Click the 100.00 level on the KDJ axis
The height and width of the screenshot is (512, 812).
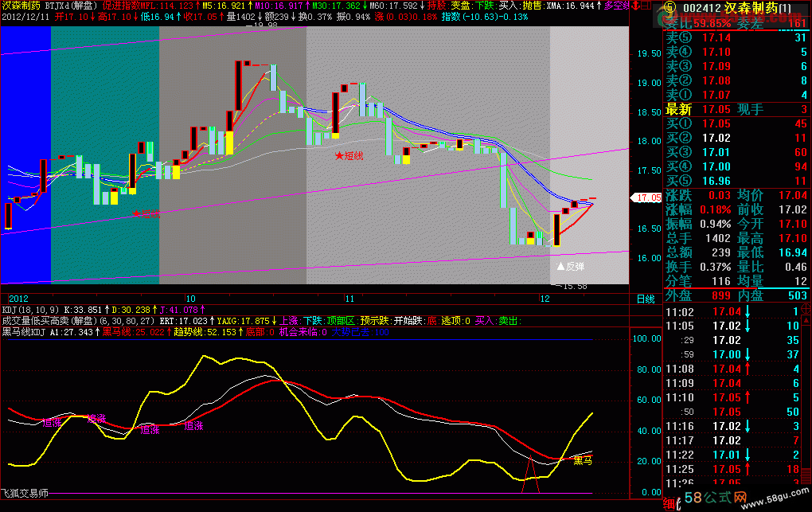(x=646, y=339)
